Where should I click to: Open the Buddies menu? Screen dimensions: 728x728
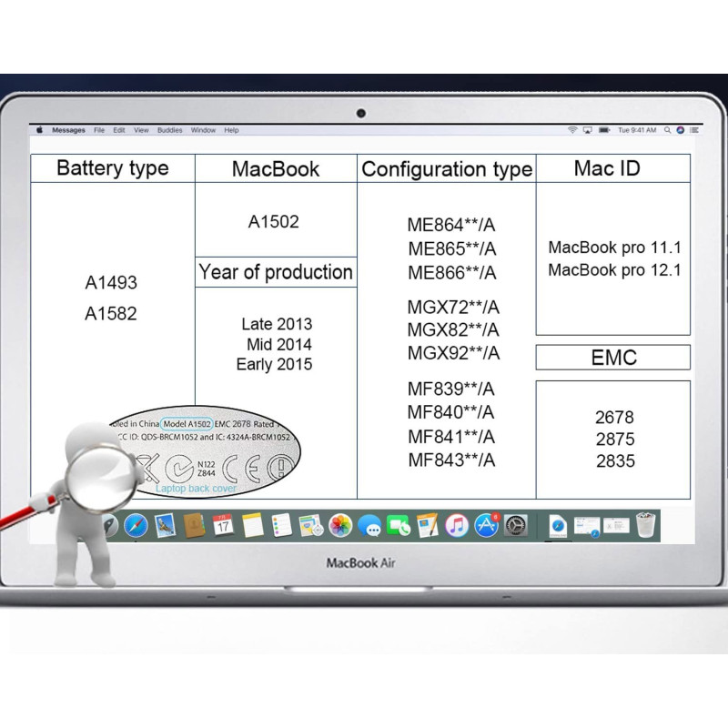click(x=169, y=130)
